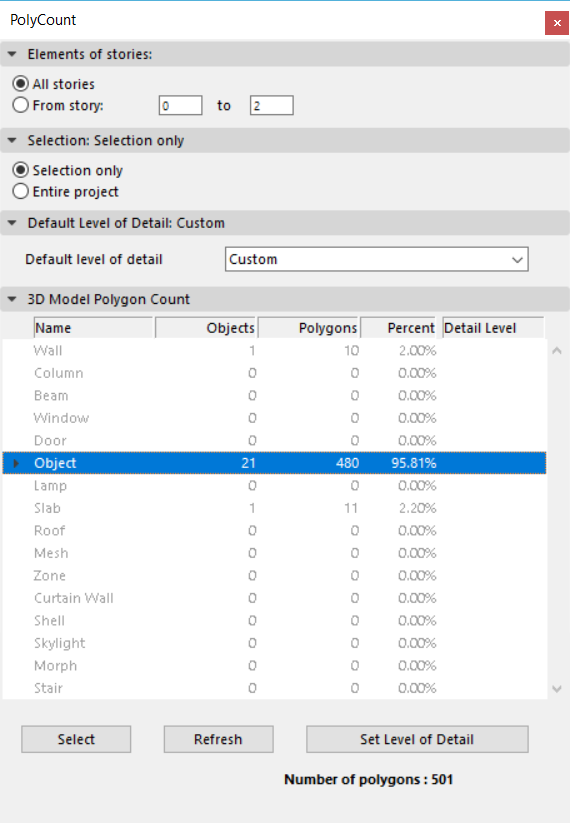
Task: Expand the Object row disclosure arrow
Action: click(x=16, y=463)
